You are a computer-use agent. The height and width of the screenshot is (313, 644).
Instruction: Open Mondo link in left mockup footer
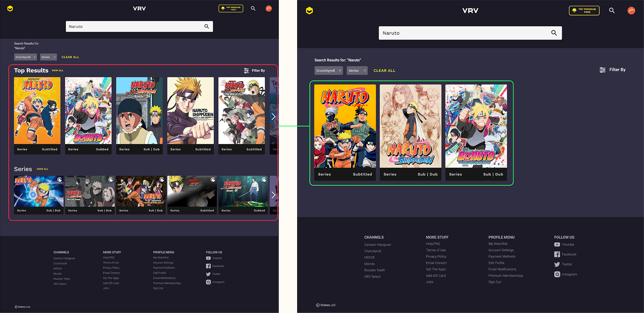[57, 274]
